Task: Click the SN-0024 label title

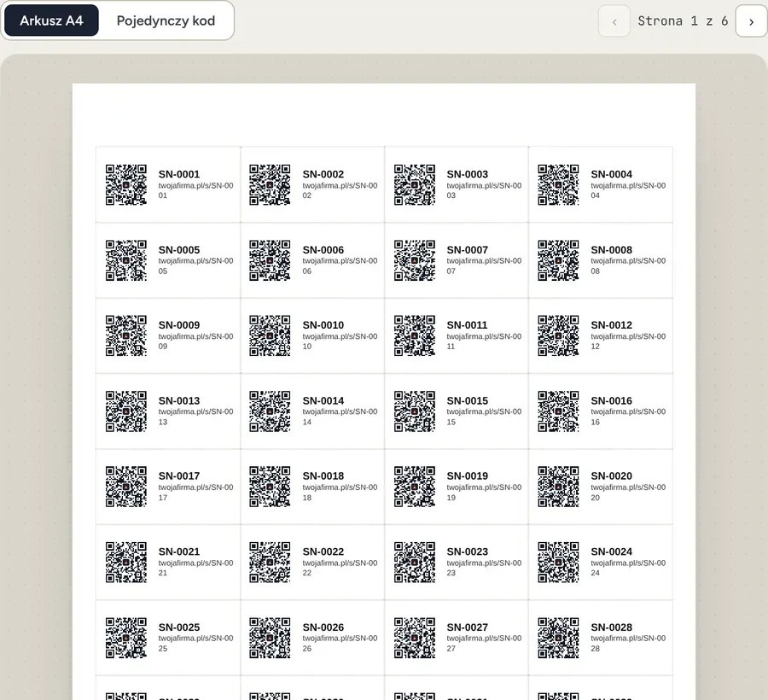Action: pyautogui.click(x=612, y=551)
